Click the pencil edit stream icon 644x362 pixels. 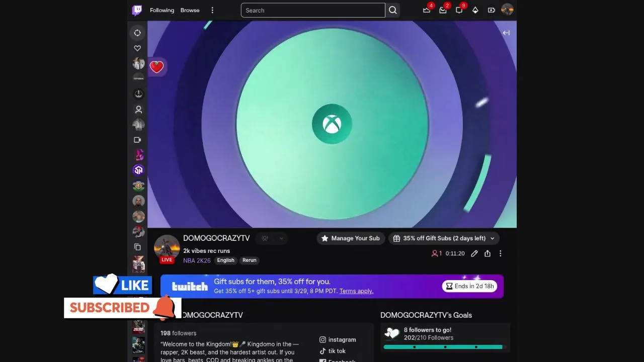click(474, 253)
